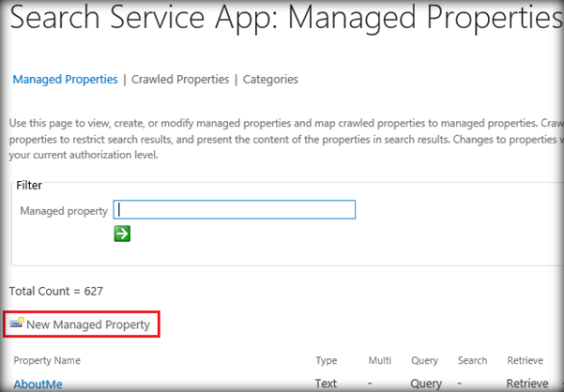Click the Query column header
The image size is (564, 392).
pyautogui.click(x=424, y=360)
